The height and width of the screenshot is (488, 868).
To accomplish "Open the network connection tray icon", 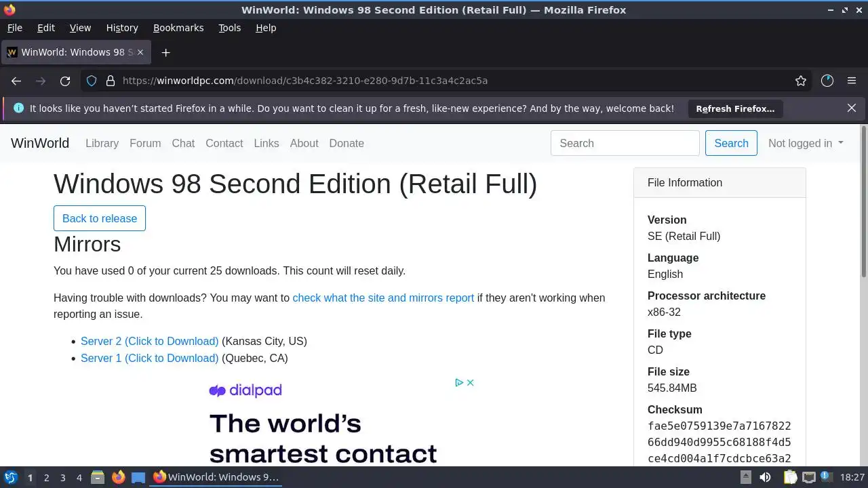I will (808, 477).
